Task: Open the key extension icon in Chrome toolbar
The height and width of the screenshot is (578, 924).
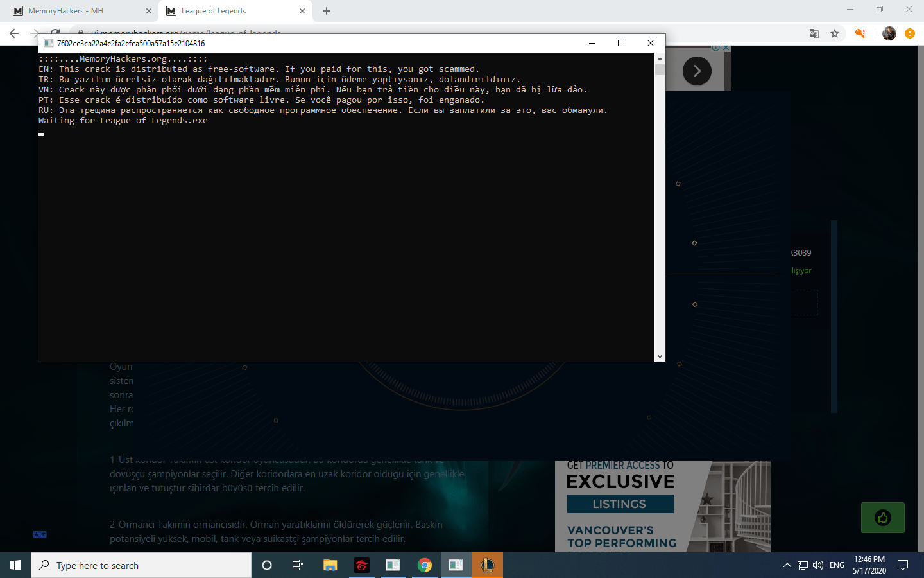Action: [x=860, y=33]
